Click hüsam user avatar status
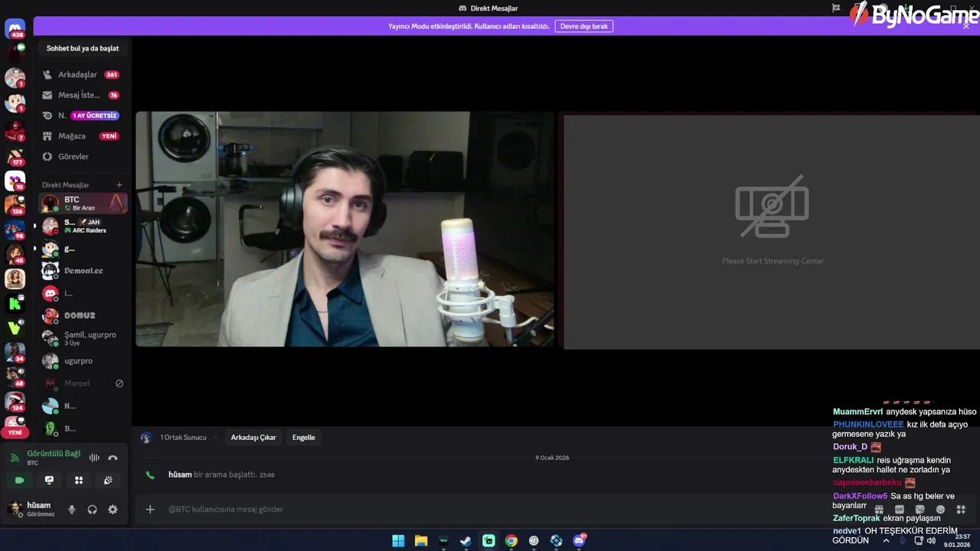980x551 pixels. (15, 510)
